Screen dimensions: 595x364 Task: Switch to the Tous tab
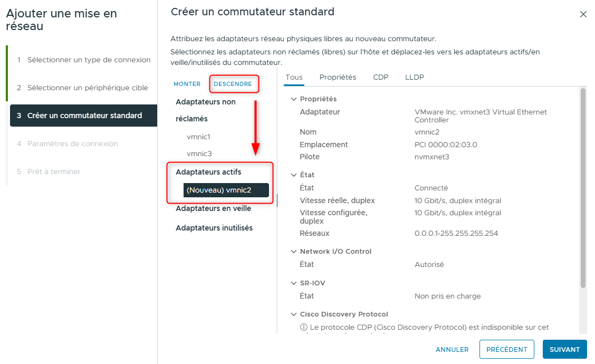pyautogui.click(x=294, y=78)
